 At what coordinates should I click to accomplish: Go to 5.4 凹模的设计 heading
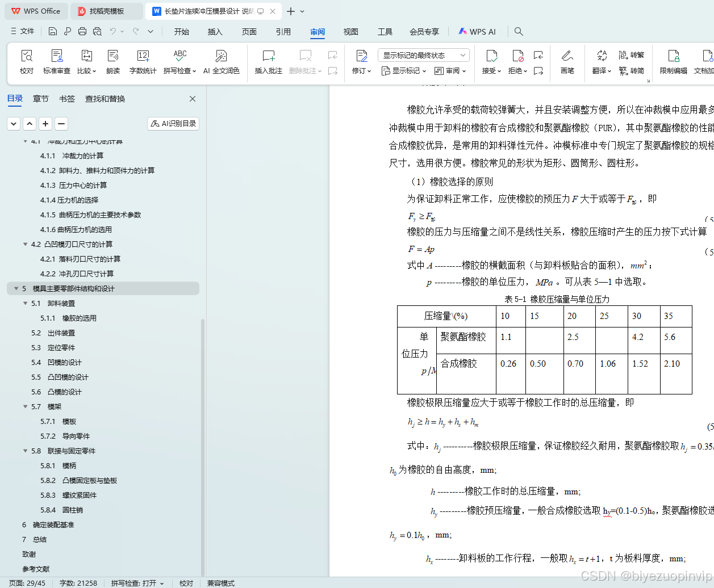click(x=56, y=362)
